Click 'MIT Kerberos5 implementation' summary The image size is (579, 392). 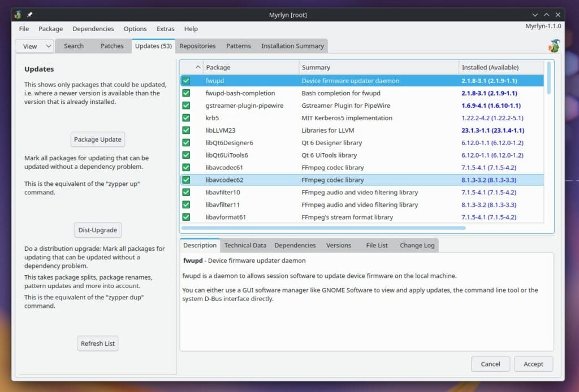(x=347, y=118)
